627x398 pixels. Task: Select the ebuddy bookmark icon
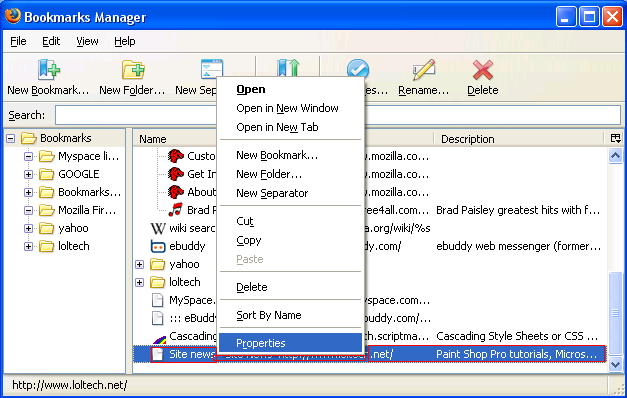(158, 246)
